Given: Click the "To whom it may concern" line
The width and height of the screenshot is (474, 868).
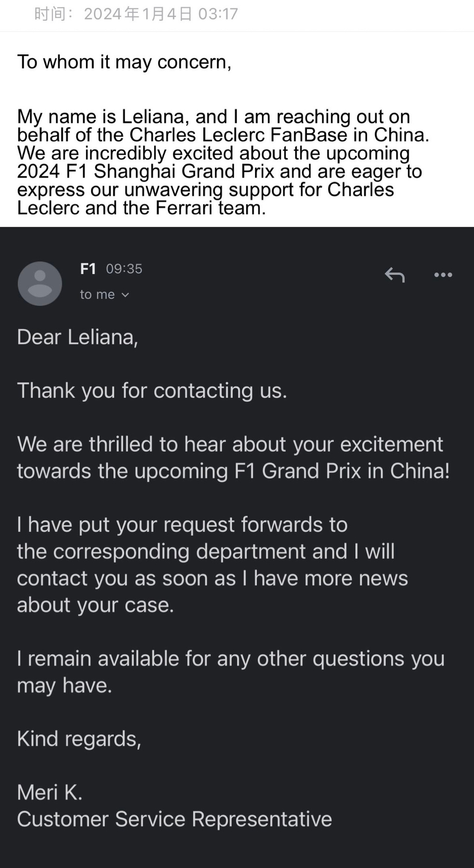Looking at the screenshot, I should [124, 62].
